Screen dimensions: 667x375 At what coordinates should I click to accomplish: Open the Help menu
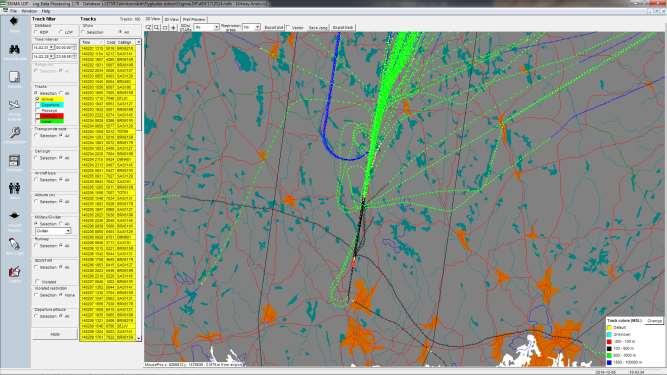(x=46, y=11)
